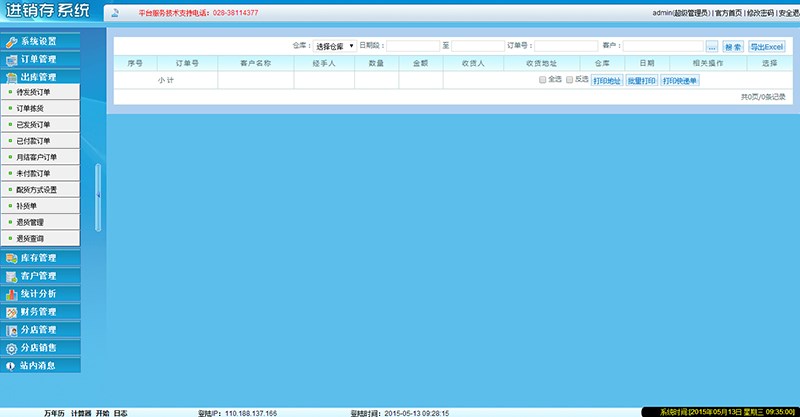Click the 搜索 search button
Viewport: 800px width, 417px height.
point(733,46)
